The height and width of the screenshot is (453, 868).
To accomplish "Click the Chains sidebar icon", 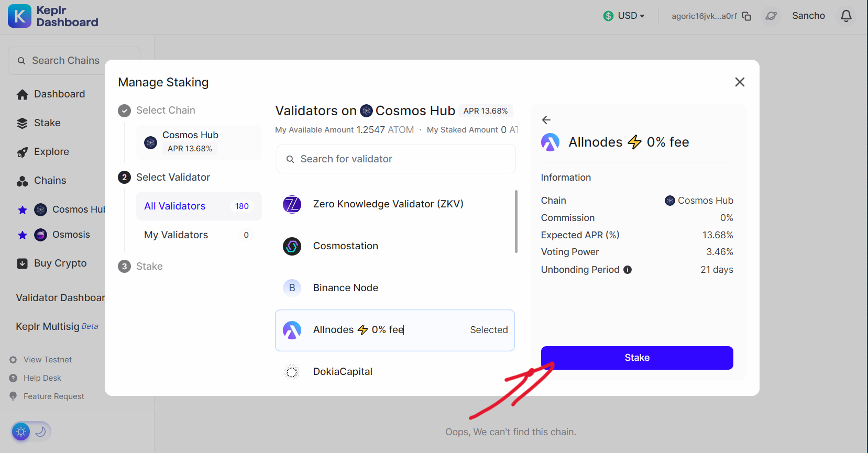I will point(23,181).
